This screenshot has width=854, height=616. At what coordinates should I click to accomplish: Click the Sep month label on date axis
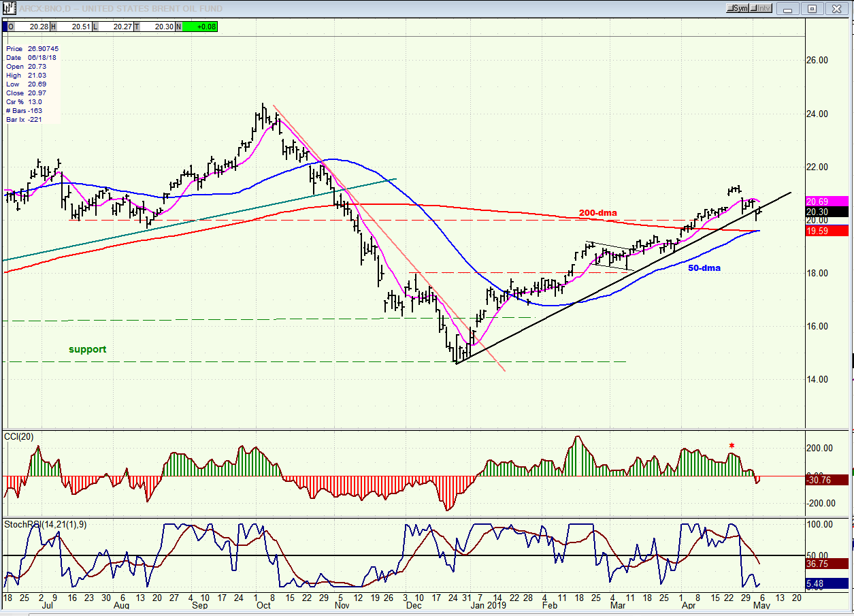(200, 604)
